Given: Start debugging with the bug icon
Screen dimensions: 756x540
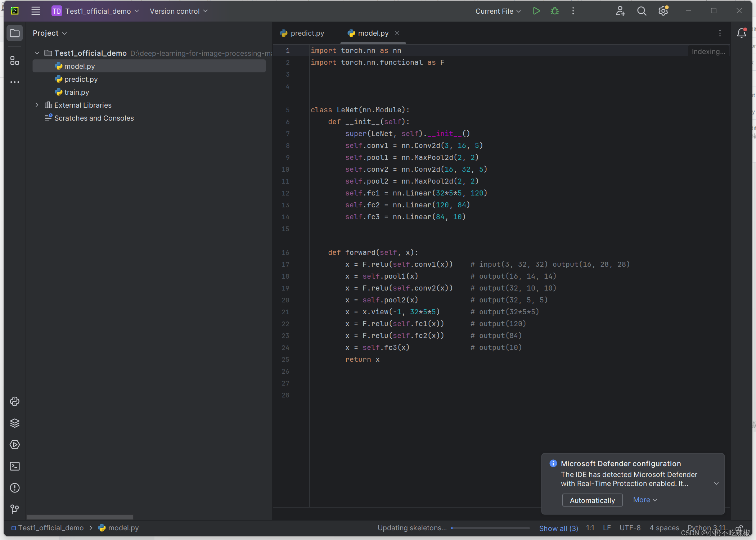Looking at the screenshot, I should [x=554, y=11].
